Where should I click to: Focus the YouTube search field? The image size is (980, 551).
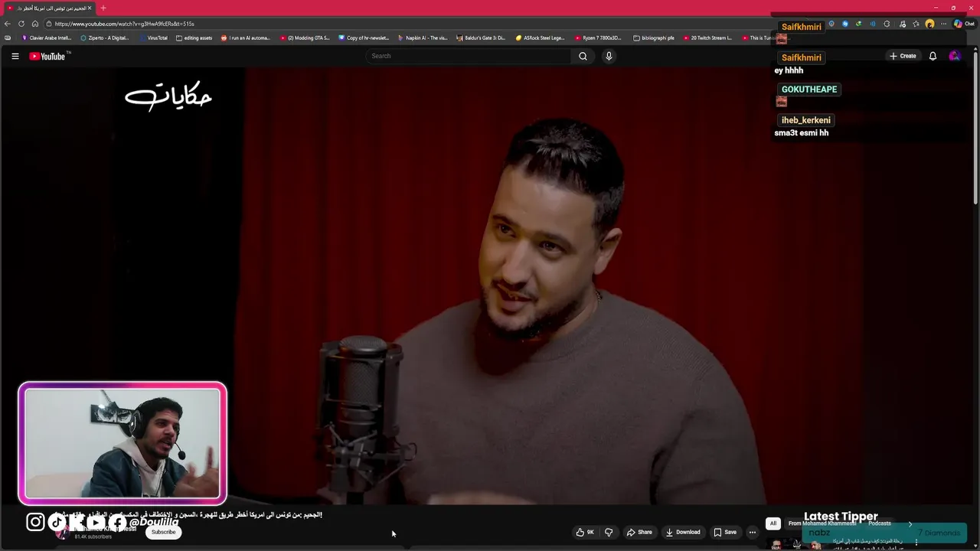(x=469, y=56)
